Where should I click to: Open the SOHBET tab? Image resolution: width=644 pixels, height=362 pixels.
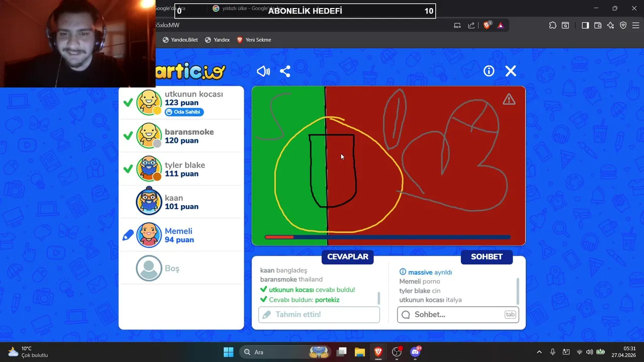[487, 257]
